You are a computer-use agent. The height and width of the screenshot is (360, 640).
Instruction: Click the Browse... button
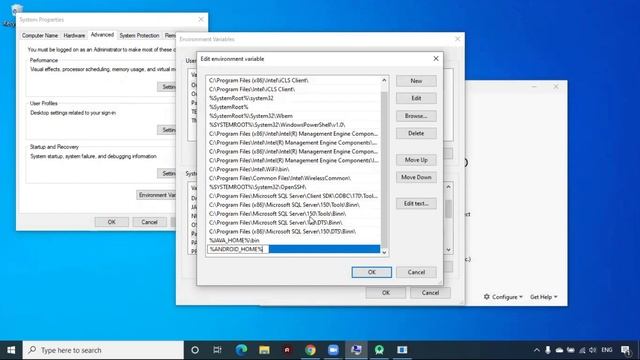click(x=416, y=116)
